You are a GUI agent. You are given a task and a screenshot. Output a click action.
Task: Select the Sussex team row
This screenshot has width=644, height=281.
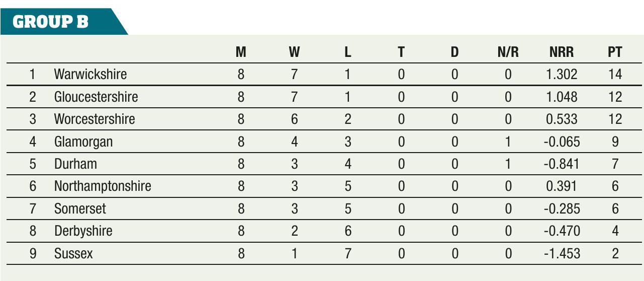tap(73, 253)
